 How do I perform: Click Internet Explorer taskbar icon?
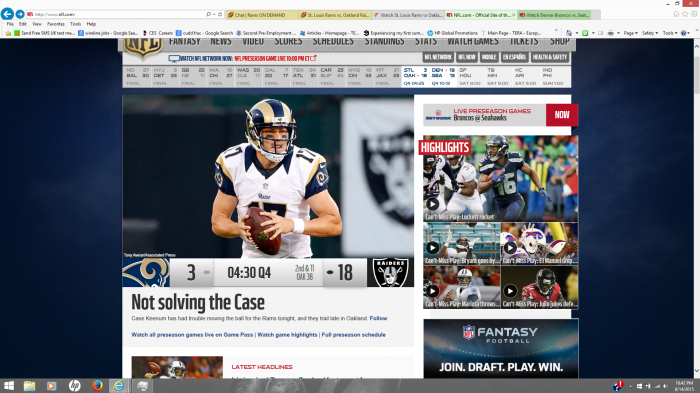point(119,386)
